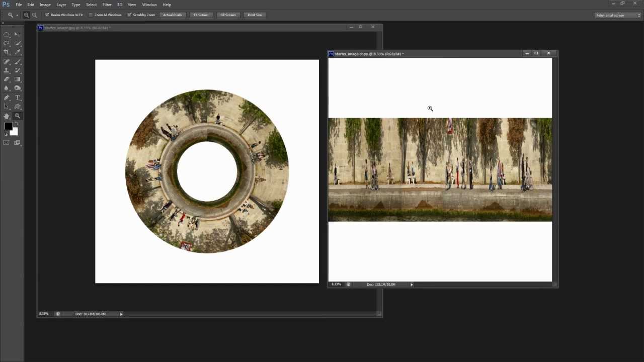Click Doc size text in starter_image status bar
This screenshot has width=644, height=362.
(x=91, y=314)
